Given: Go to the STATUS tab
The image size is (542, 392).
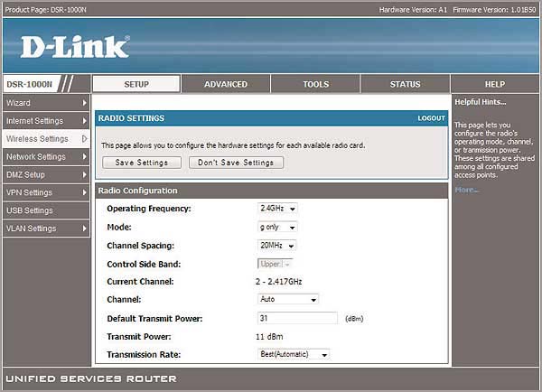Looking at the screenshot, I should (405, 84).
